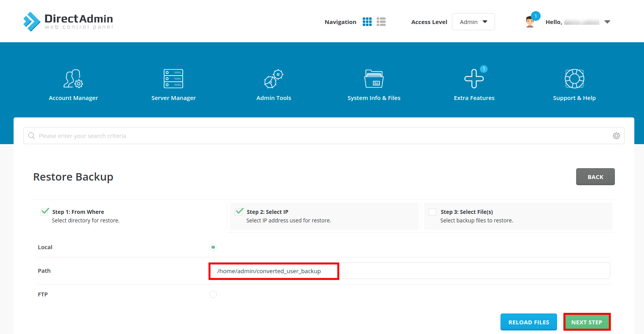Open Server Manager icon

pos(173,79)
